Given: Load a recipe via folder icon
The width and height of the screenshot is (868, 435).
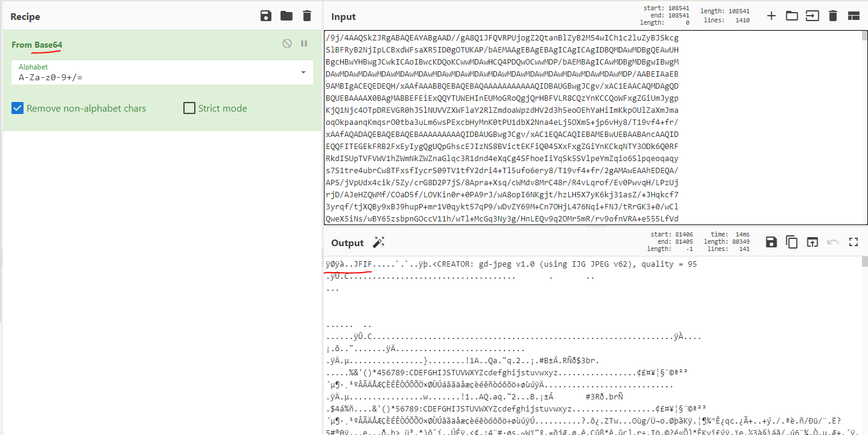Looking at the screenshot, I should [287, 16].
